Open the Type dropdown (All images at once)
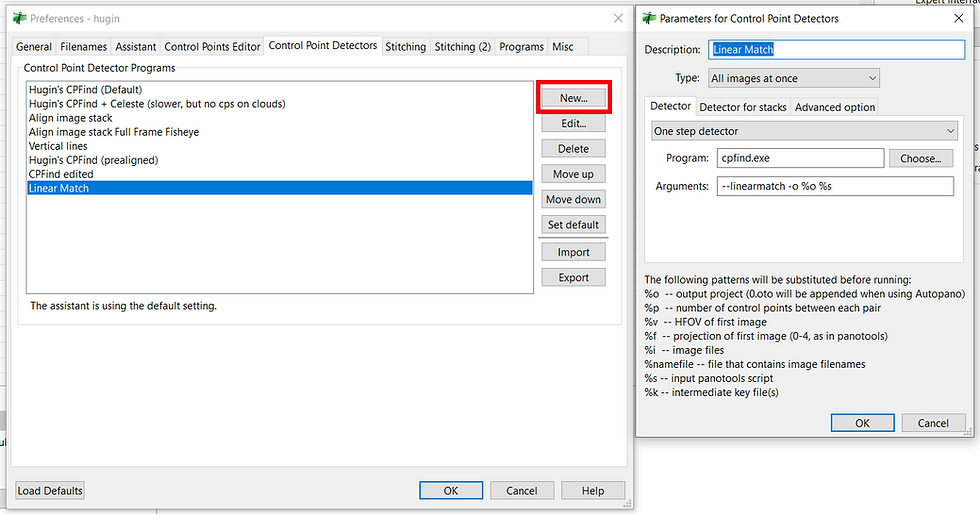The image size is (980, 514). [794, 78]
